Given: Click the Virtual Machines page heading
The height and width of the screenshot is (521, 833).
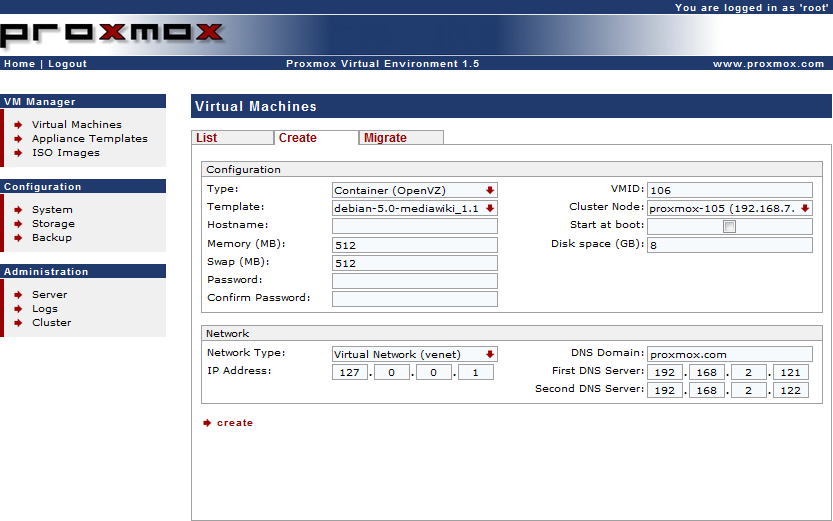Looking at the screenshot, I should (256, 106).
